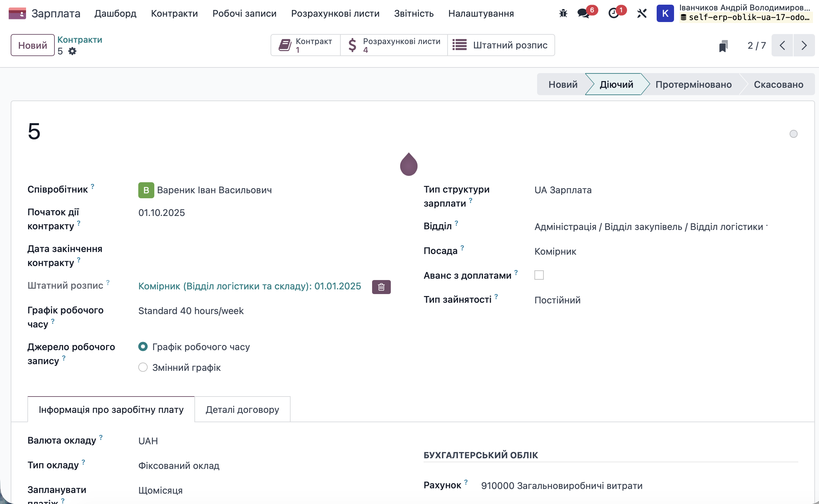Click the bookmark icon near pager
The width and height of the screenshot is (819, 504).
723,46
